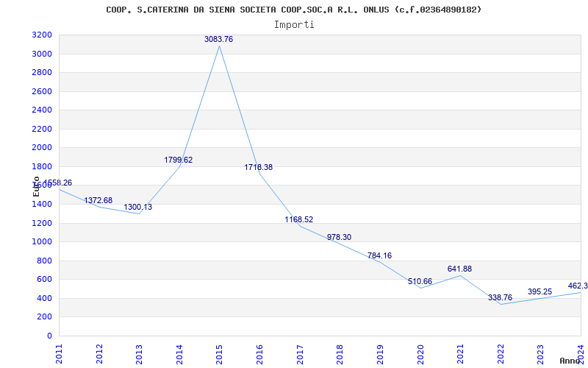Select the 2016 year axis label
This screenshot has width=588, height=368.
(x=259, y=354)
